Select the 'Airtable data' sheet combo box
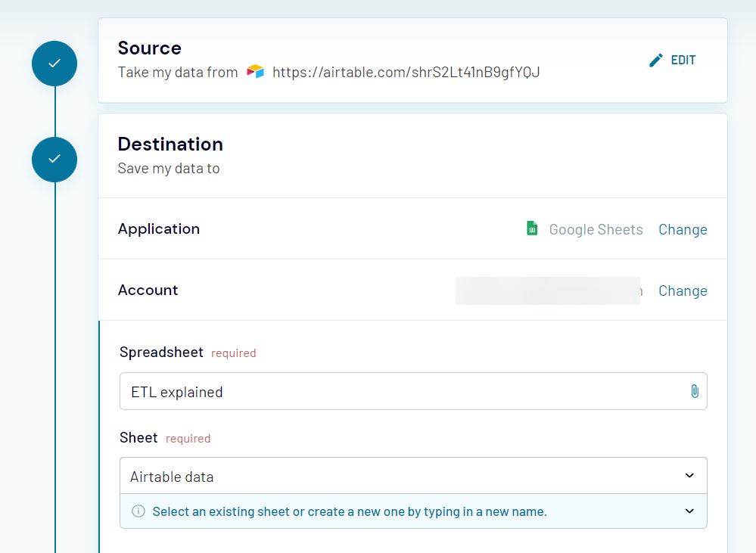 click(x=401, y=477)
